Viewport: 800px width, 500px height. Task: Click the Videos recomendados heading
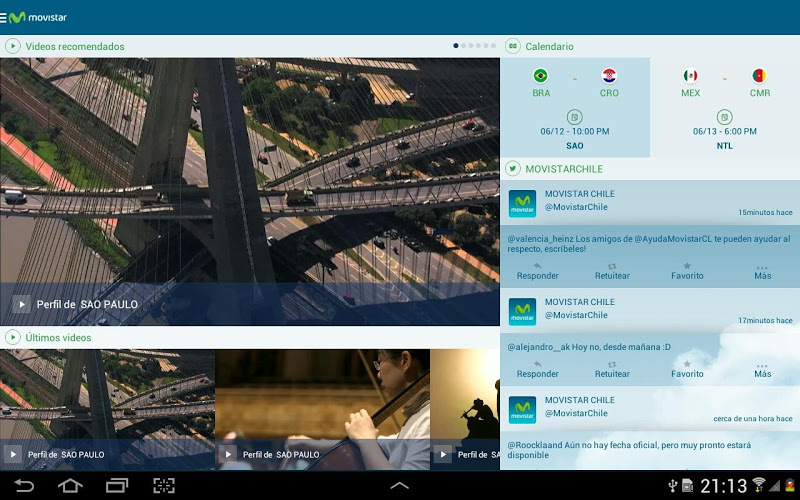[x=75, y=46]
